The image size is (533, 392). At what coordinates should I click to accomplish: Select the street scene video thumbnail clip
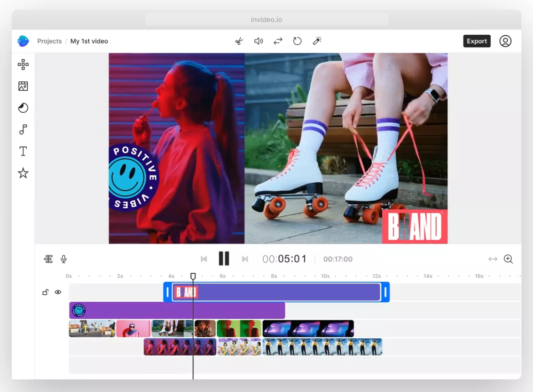coord(92,329)
